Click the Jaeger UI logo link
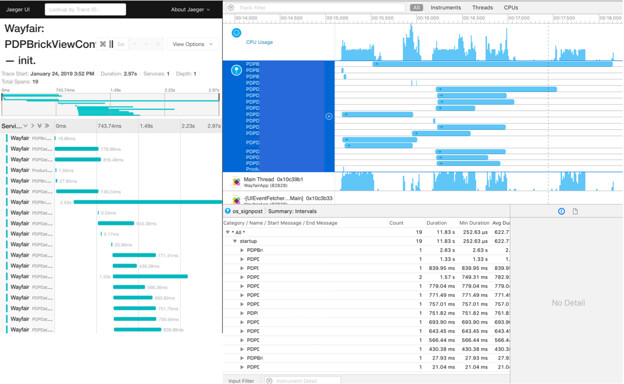This screenshot has width=624, height=384. [18, 10]
